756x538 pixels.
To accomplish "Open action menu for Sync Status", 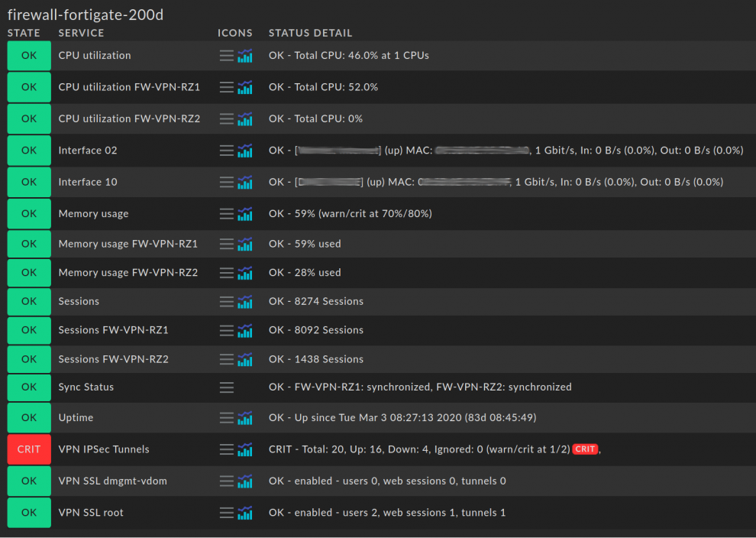I will (227, 387).
